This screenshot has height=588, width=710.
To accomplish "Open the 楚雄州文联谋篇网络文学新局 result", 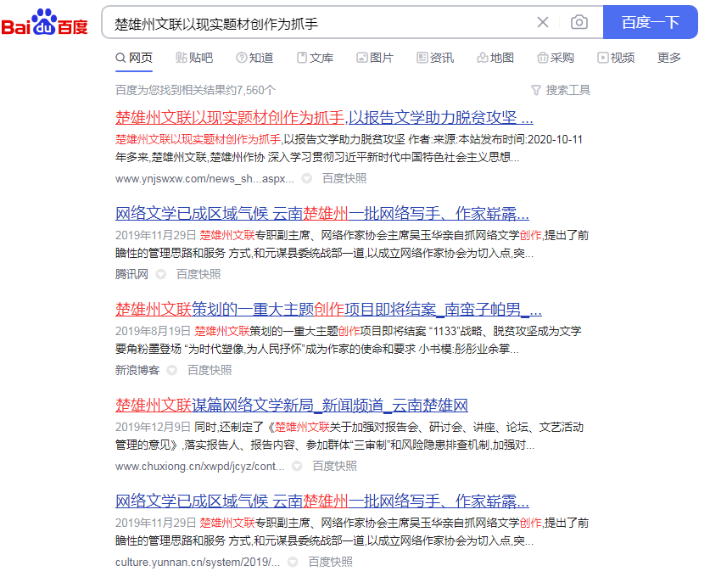I will [x=292, y=405].
